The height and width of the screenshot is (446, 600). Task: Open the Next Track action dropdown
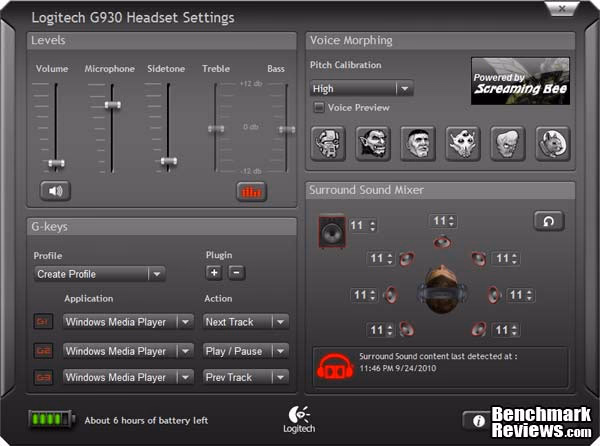click(246, 322)
